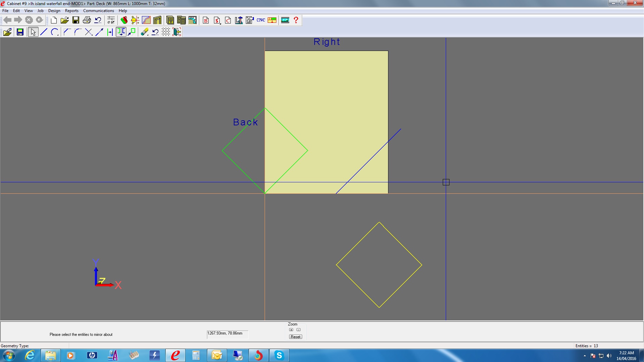
Task: Open the Job menu
Action: (40, 11)
